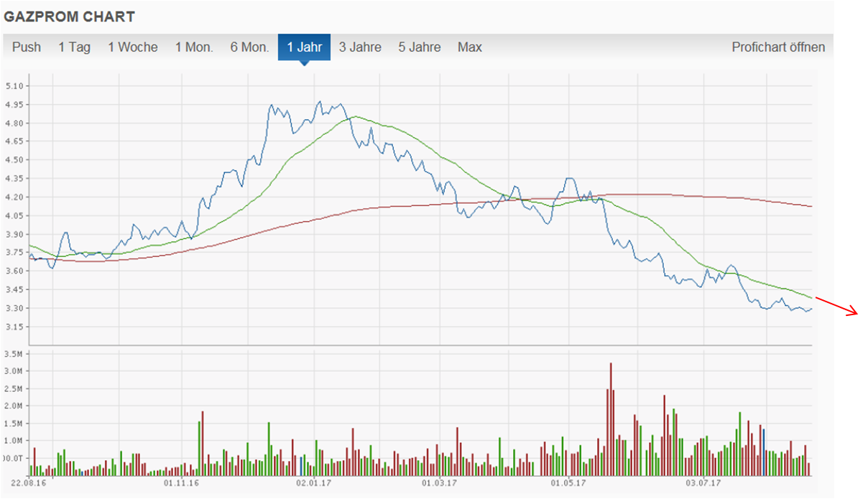Click the tallest red volume bar
The height and width of the screenshot is (499, 868).
click(611, 419)
